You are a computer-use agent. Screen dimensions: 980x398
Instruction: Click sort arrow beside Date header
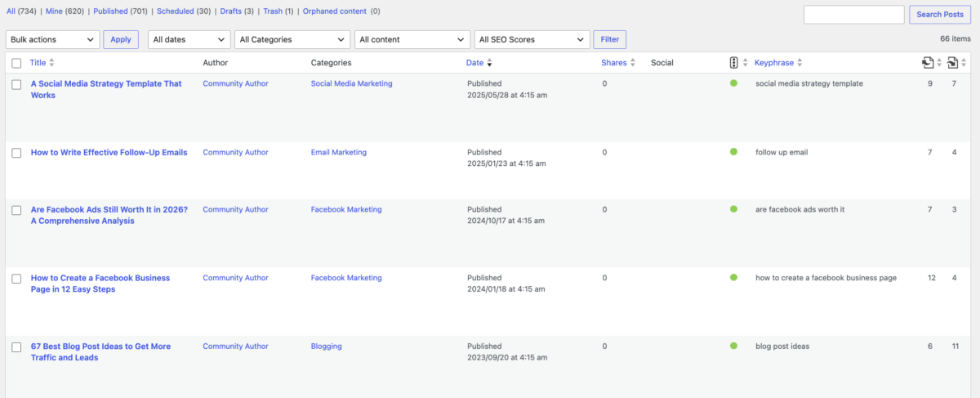(x=489, y=63)
